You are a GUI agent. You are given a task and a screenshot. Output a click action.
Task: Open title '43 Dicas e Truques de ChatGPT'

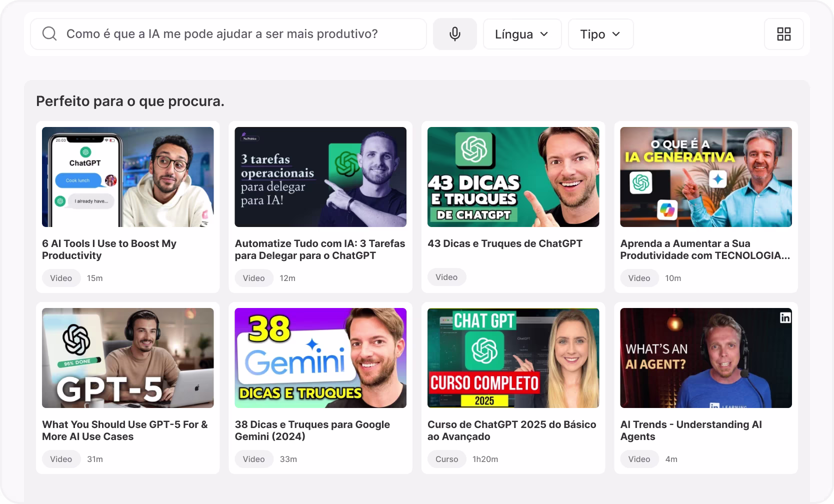pos(505,243)
